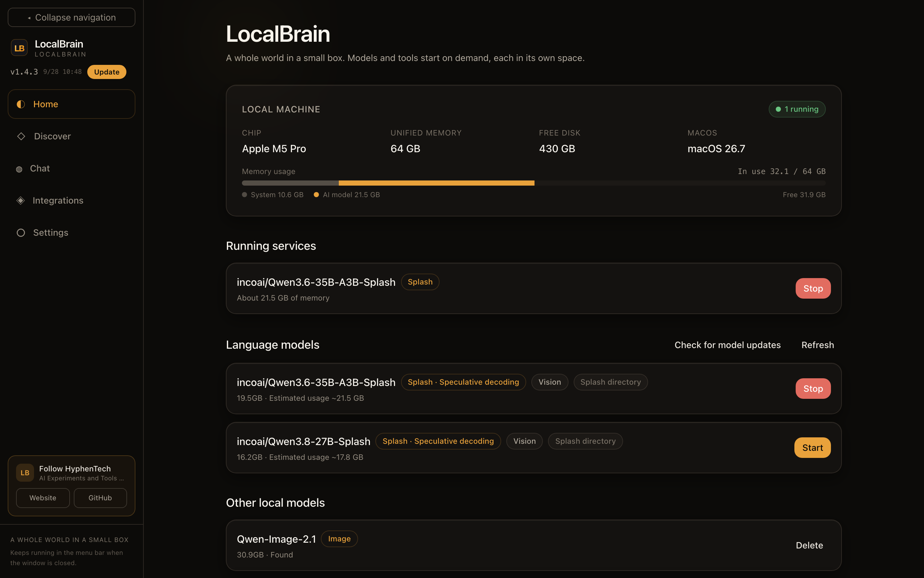Click the Vision tag on Qwen3.8-27B-Splash
Viewport: 924px width, 578px height.
coord(524,441)
